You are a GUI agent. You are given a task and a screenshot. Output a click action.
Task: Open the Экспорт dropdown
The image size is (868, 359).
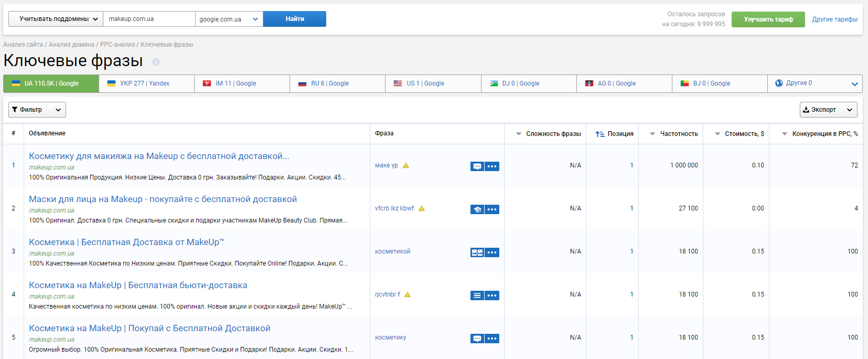point(828,110)
